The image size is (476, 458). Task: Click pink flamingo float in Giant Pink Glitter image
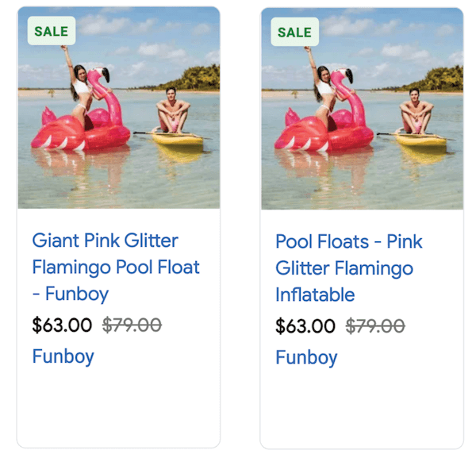[x=79, y=127]
